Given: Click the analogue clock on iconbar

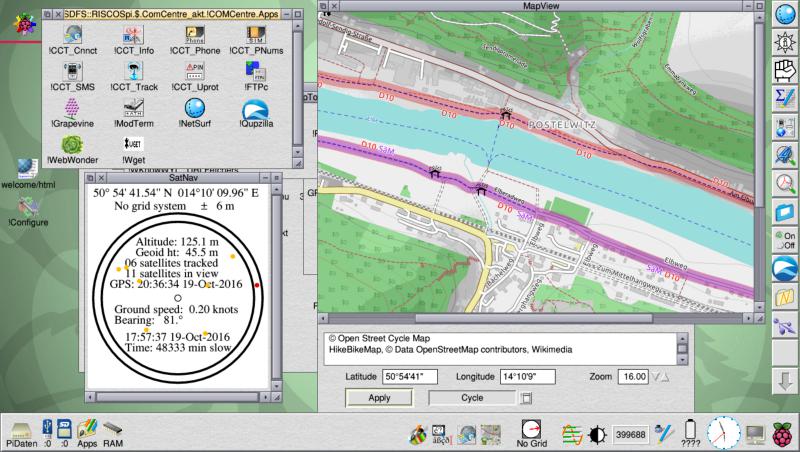Looking at the screenshot, I should tap(723, 433).
